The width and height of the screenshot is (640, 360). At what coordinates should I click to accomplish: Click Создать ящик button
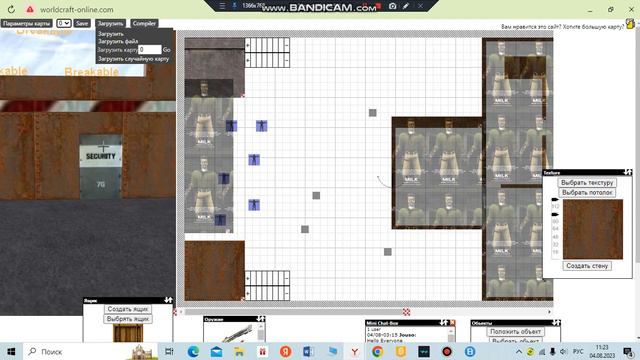(128, 309)
